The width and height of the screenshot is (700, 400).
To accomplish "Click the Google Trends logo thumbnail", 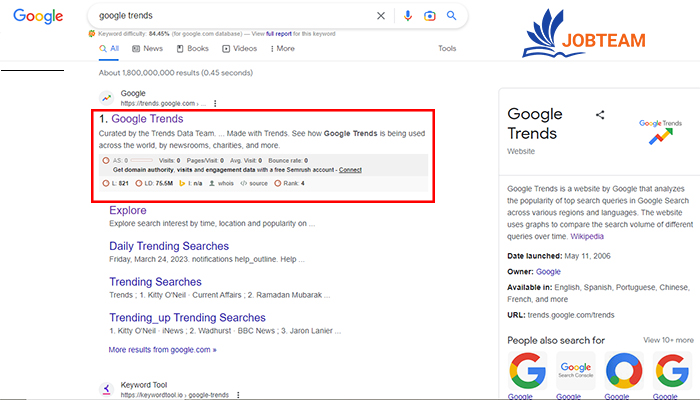I will [660, 132].
